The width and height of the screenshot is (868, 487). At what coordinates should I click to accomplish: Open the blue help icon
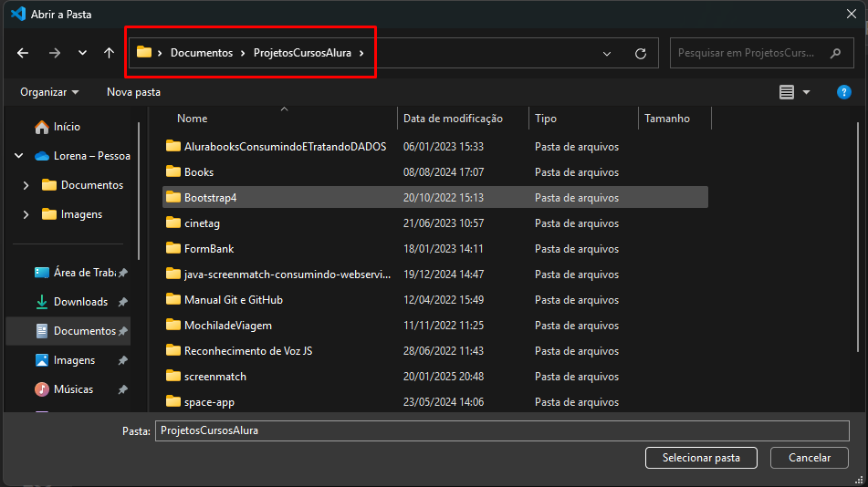843,92
